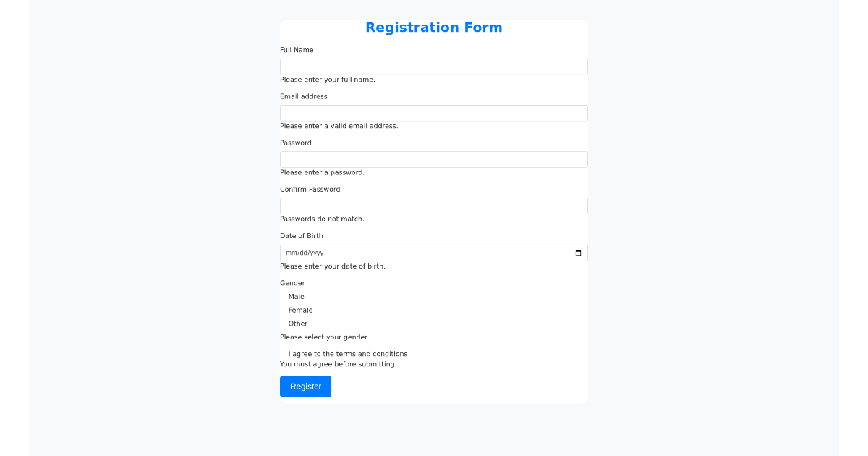Click the mm/dd/yyyy placeholder area
Viewport: 868px width, 456px height.
[x=304, y=253]
